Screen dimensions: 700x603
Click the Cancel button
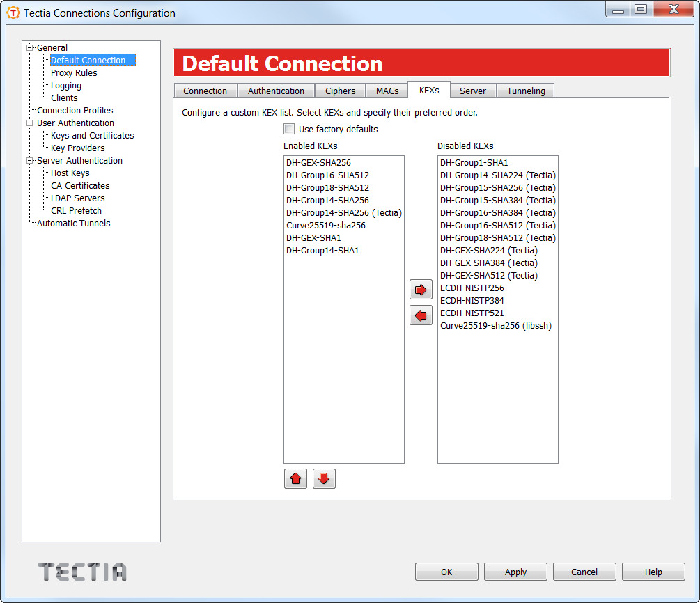584,572
